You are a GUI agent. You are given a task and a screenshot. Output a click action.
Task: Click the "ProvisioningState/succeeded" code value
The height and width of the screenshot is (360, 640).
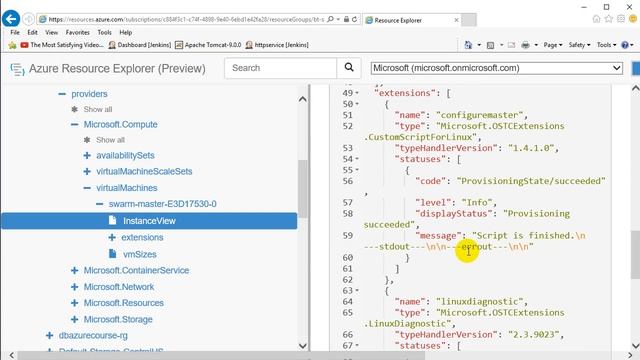[x=531, y=181]
